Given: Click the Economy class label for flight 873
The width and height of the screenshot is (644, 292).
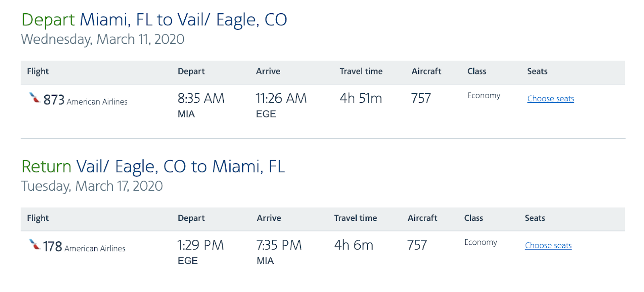Looking at the screenshot, I should click(483, 96).
